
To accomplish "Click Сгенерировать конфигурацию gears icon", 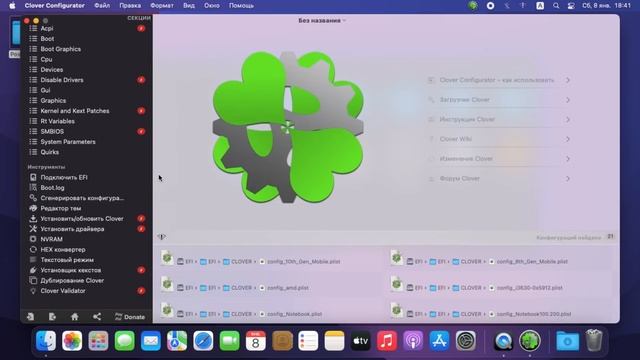I will point(33,198).
